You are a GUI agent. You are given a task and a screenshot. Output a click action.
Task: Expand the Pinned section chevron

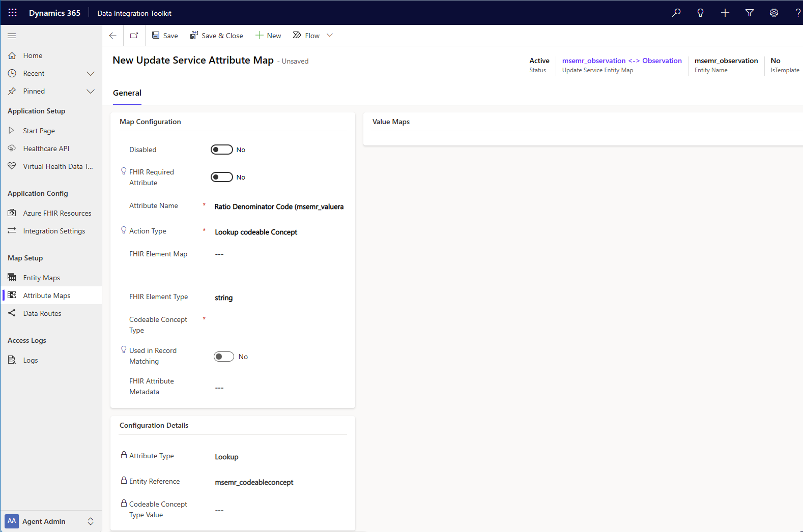(91, 92)
